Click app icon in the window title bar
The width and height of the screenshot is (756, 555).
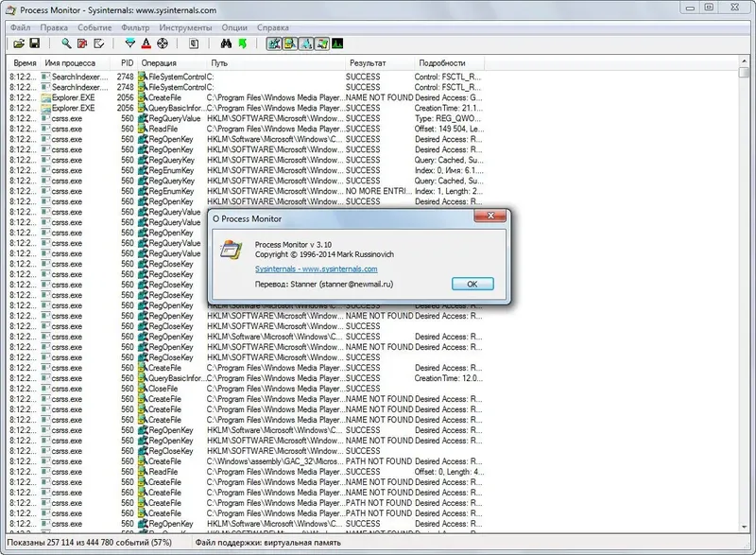tap(10, 9)
